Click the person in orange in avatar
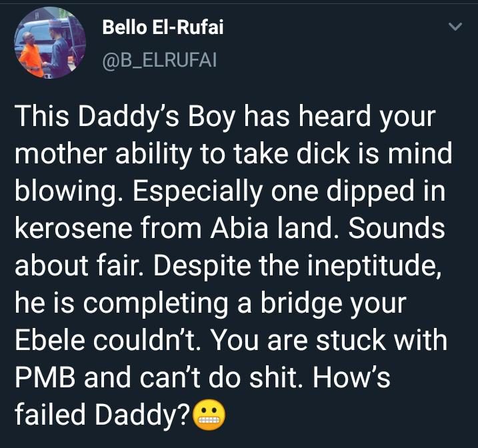The image size is (478, 448). [31, 55]
